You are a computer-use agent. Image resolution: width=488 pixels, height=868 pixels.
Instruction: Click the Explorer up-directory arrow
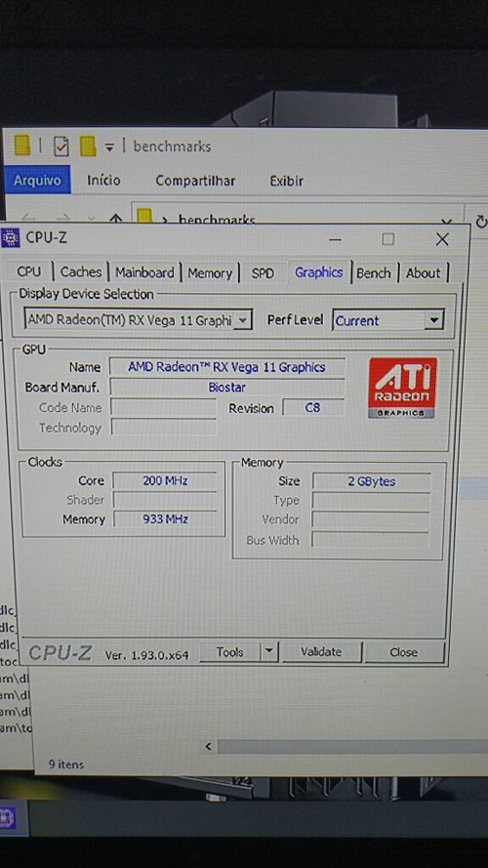pos(115,219)
